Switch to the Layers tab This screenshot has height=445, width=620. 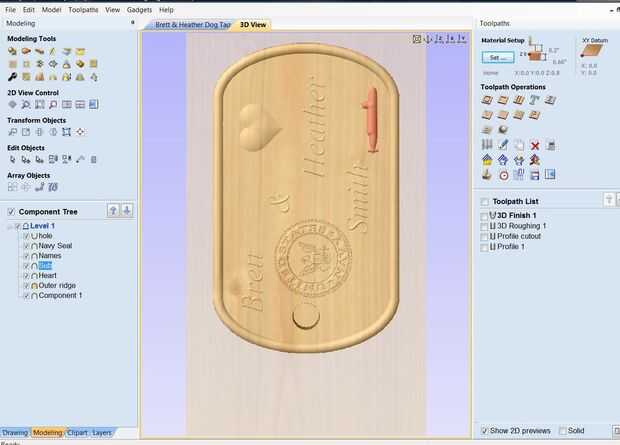[x=102, y=433]
